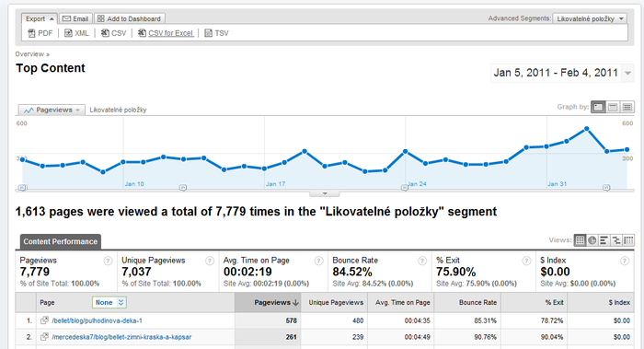Open Pageviews metric dropdown tab
Image resolution: width=644 pixels, height=349 pixels.
click(x=52, y=110)
